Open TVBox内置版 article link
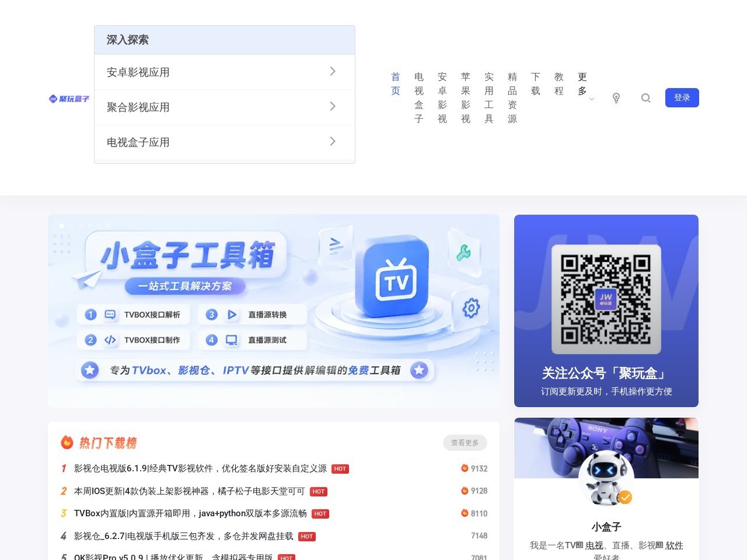 coord(190,513)
